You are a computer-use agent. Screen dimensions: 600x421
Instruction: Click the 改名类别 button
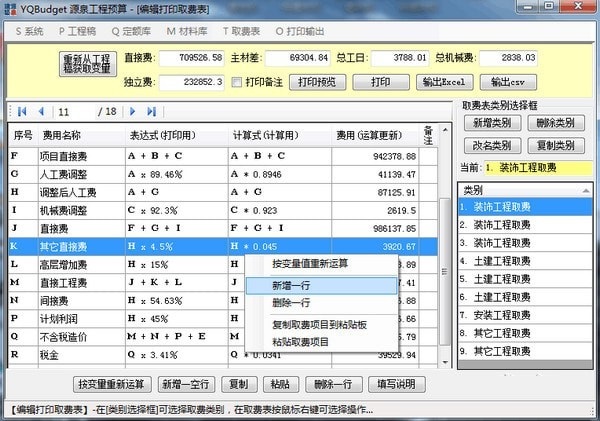pyautogui.click(x=492, y=145)
